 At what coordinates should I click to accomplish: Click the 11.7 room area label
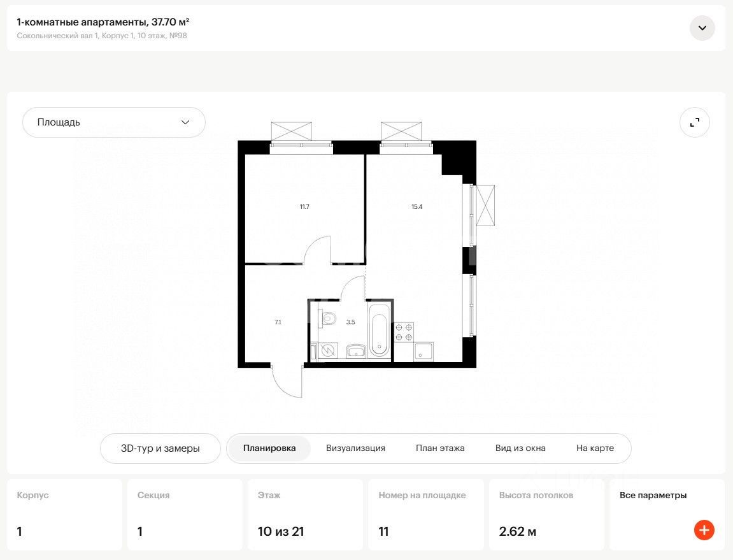point(304,207)
